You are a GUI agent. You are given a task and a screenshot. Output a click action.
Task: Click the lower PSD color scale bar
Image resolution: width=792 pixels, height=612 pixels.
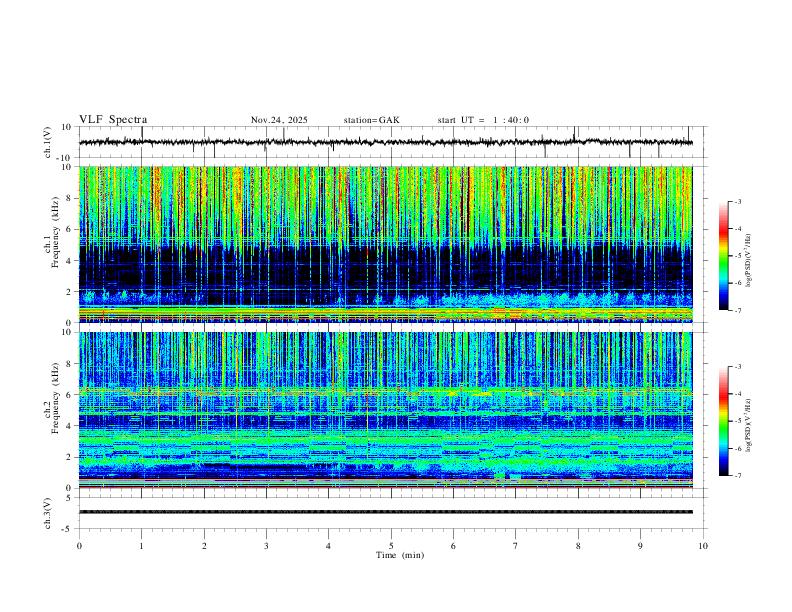pyautogui.click(x=724, y=421)
